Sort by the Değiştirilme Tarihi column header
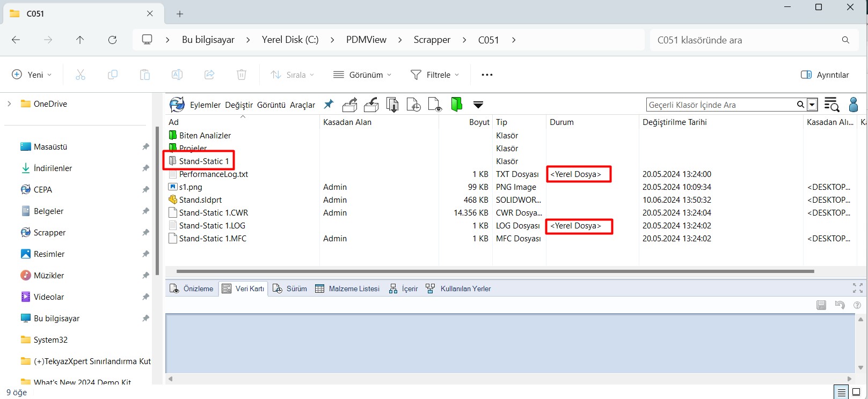The height and width of the screenshot is (399, 868). point(674,122)
